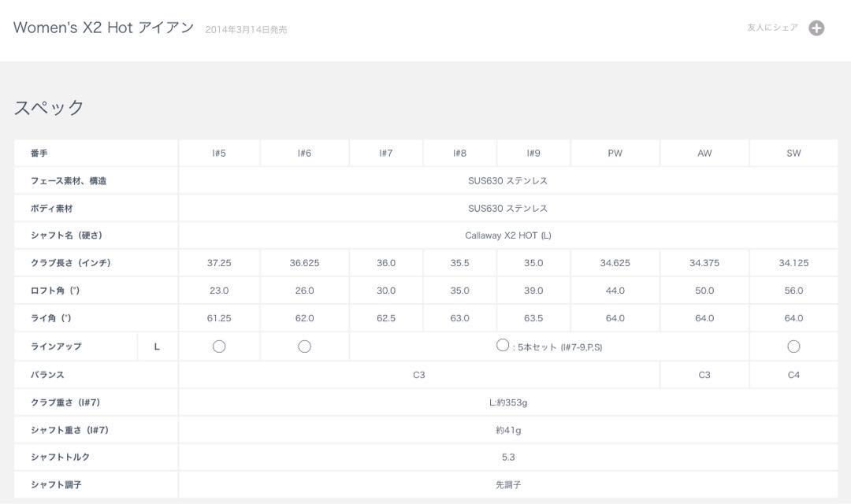
Task: Click the lineup circle under SW
Action: coord(793,346)
